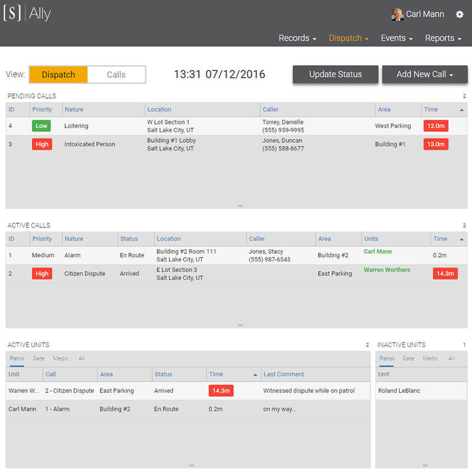Select the Dispatch view toggle
The height and width of the screenshot is (476, 472).
[58, 74]
